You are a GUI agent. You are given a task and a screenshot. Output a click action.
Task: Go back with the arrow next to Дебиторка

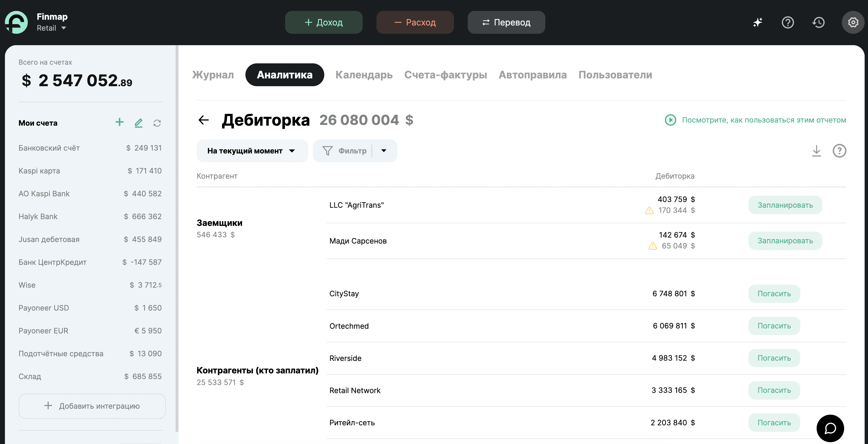point(204,120)
